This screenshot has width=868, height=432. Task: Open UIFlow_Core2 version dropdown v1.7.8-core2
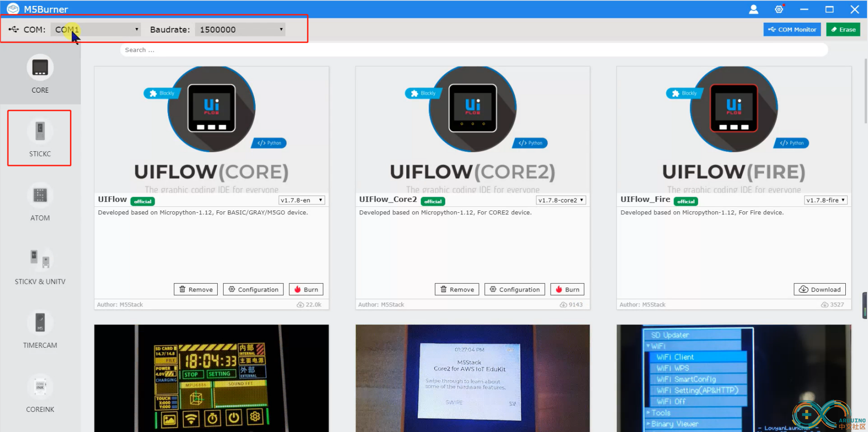561,200
